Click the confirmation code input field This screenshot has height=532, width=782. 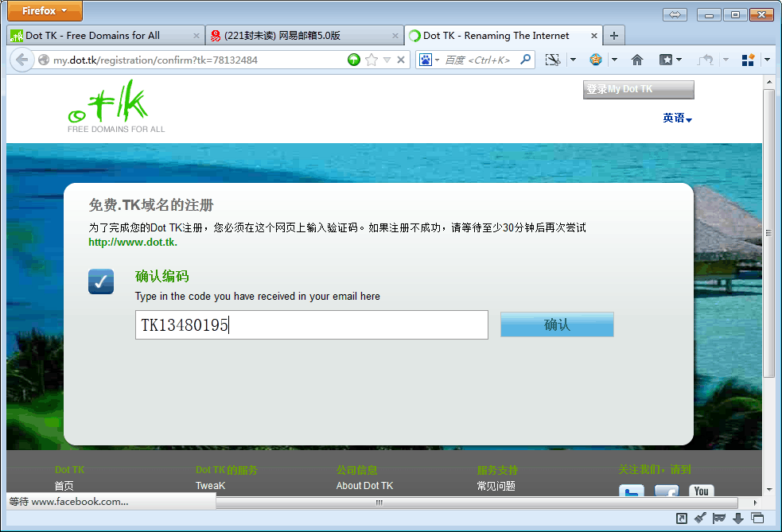pos(311,325)
